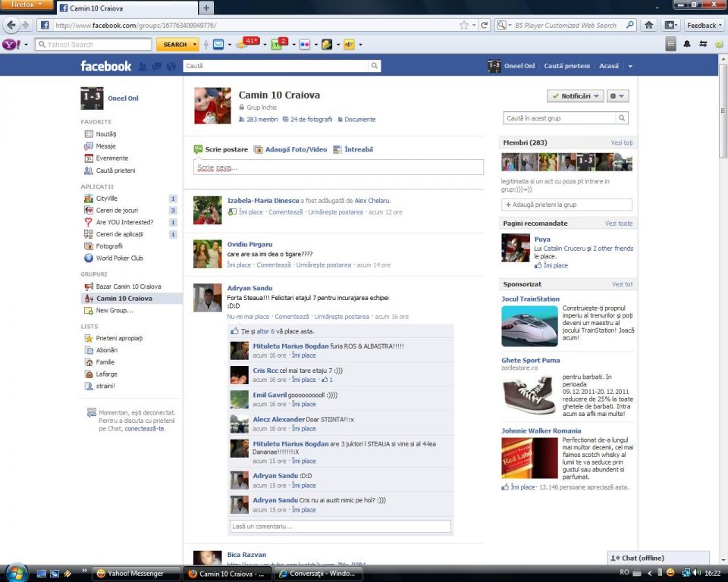Click the volume icon in system tray

(696, 573)
